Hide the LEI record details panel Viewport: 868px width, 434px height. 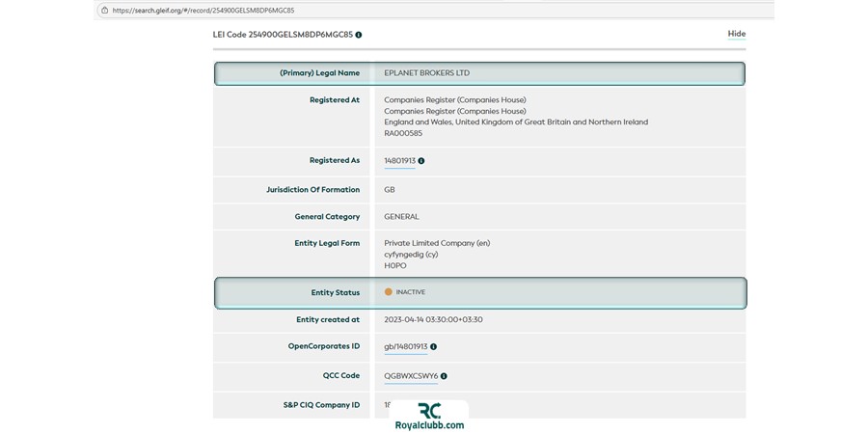pyautogui.click(x=736, y=34)
